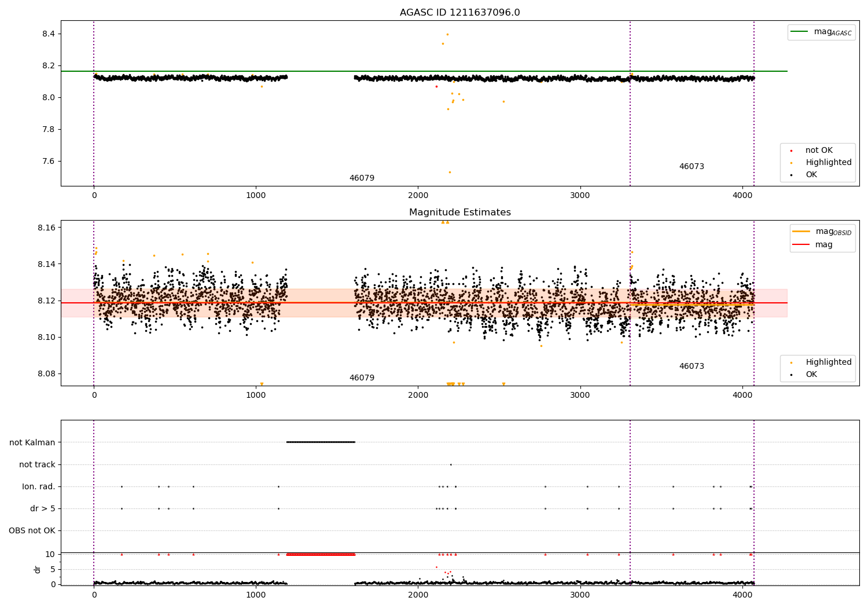This screenshot has height=608, width=868.
Task: Select the 'not OK' legend entry in top plot
Action: (819, 151)
